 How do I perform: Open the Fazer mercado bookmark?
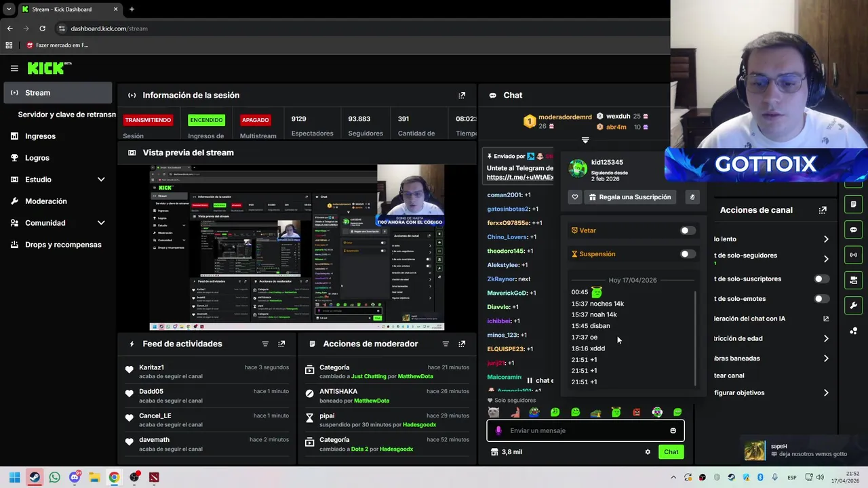58,45
